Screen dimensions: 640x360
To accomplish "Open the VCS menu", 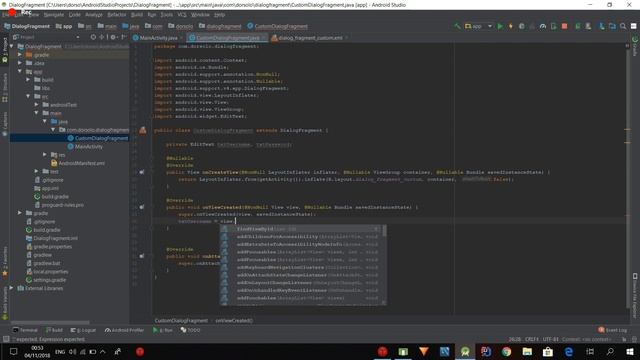I will [x=182, y=15].
